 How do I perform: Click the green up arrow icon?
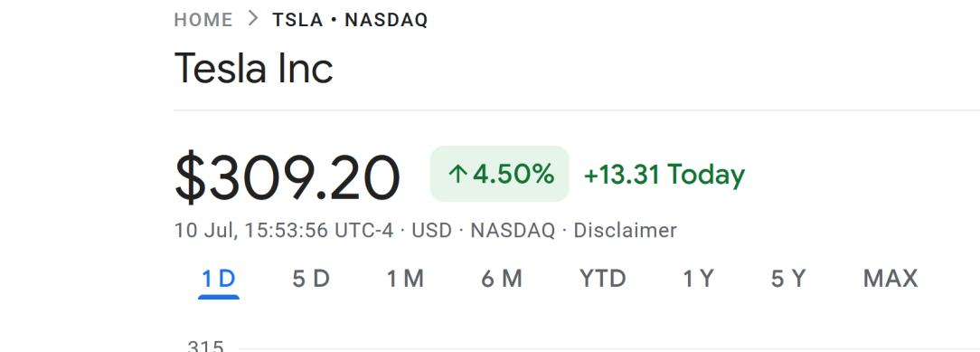[x=458, y=175]
